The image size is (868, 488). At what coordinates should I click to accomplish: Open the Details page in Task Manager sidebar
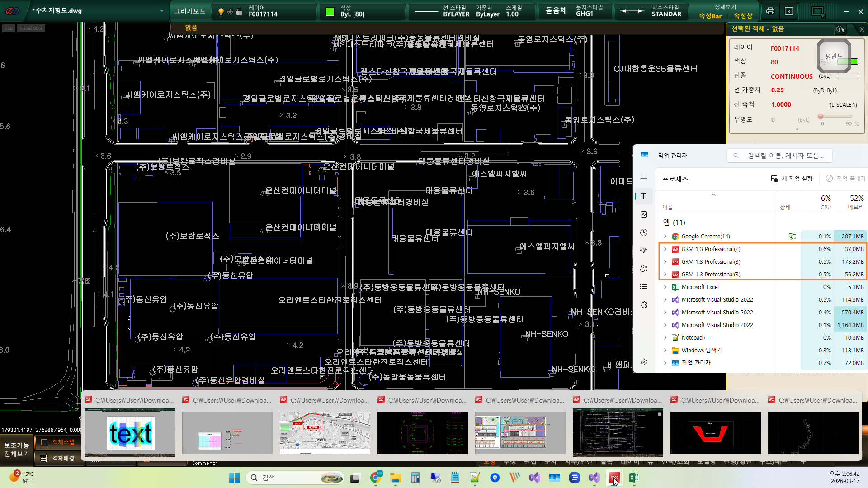pos(644,287)
